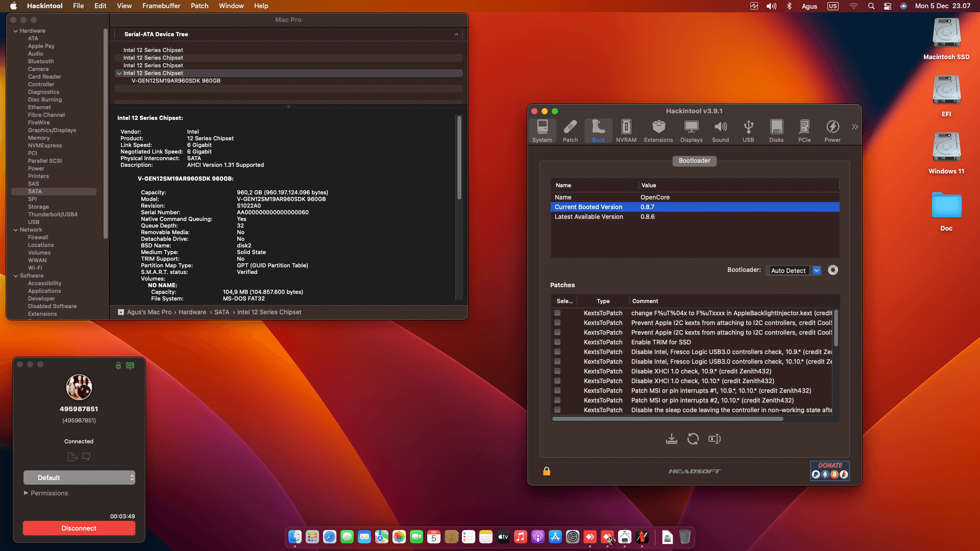
Task: Open the NVRAM section in Hackintool
Action: coord(626,131)
